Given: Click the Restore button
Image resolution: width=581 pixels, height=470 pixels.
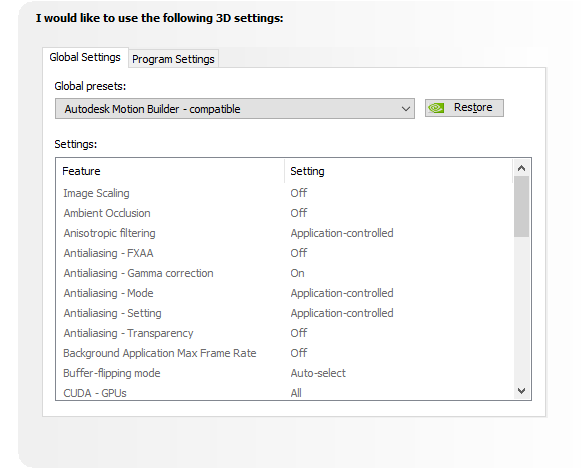Looking at the screenshot, I should pyautogui.click(x=464, y=108).
